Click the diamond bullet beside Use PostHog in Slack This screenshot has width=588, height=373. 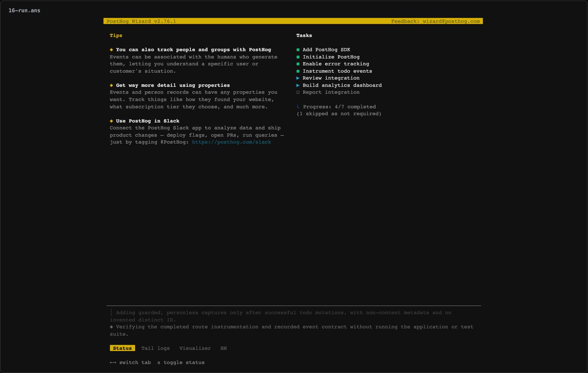click(112, 121)
